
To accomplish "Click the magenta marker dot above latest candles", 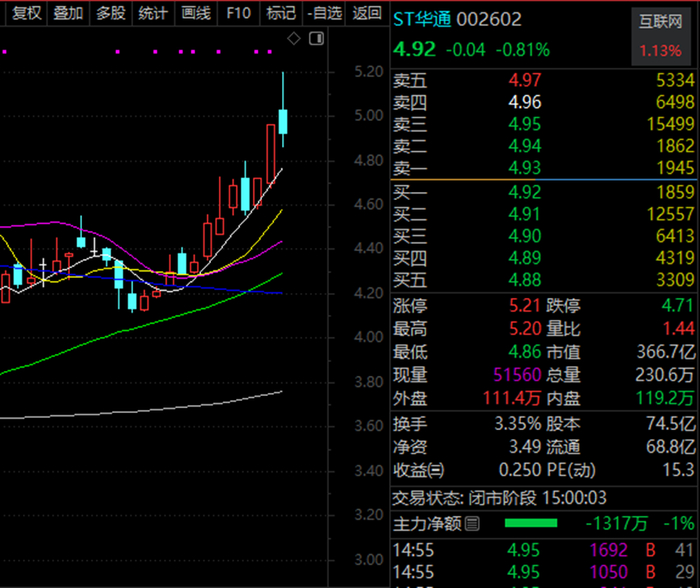I will tap(270, 52).
